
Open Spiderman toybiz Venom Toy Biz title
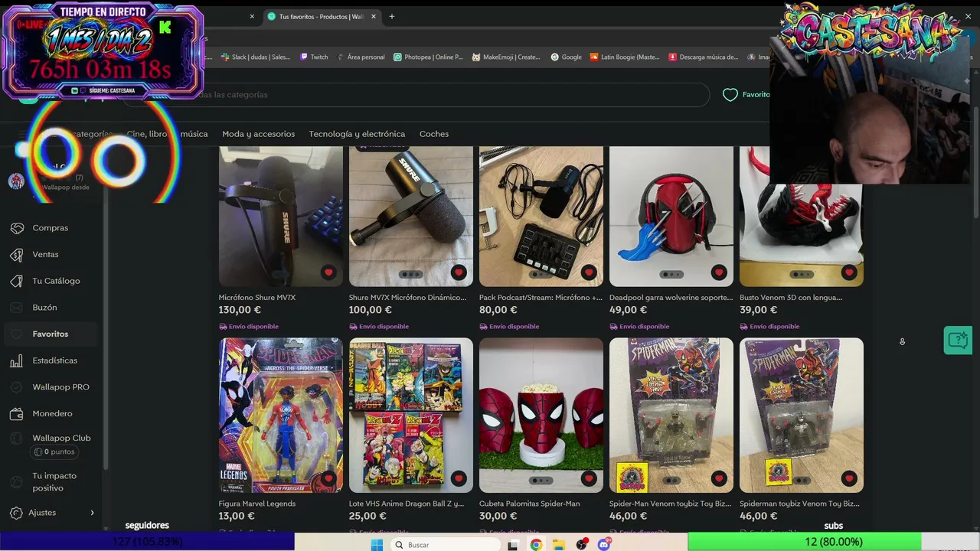[x=799, y=504]
